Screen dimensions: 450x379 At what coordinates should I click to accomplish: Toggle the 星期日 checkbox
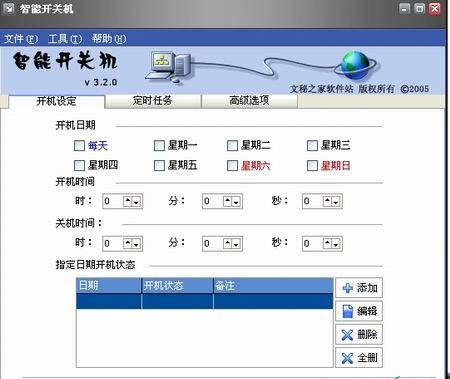point(312,165)
